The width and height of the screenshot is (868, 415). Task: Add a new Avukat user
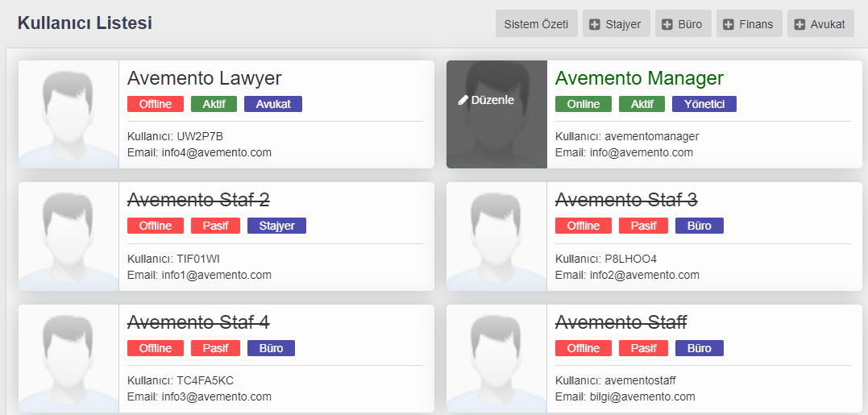click(820, 24)
